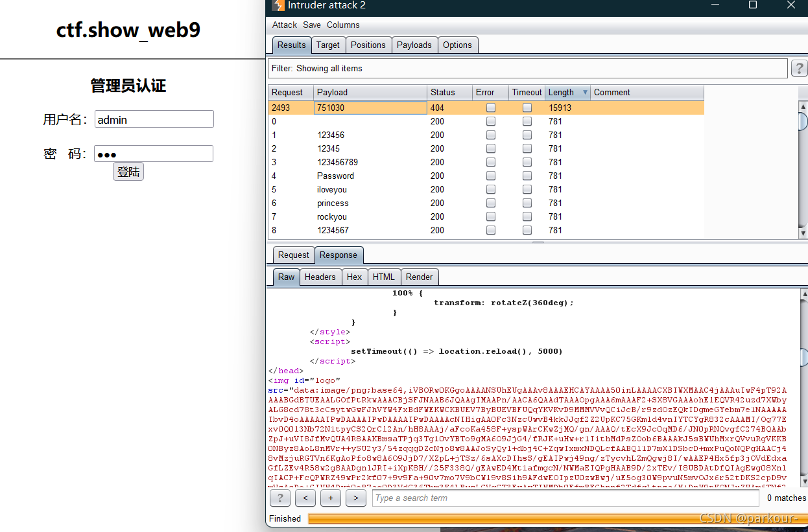The width and height of the screenshot is (808, 532).
Task: Click the 404 status cell
Action: pos(450,108)
